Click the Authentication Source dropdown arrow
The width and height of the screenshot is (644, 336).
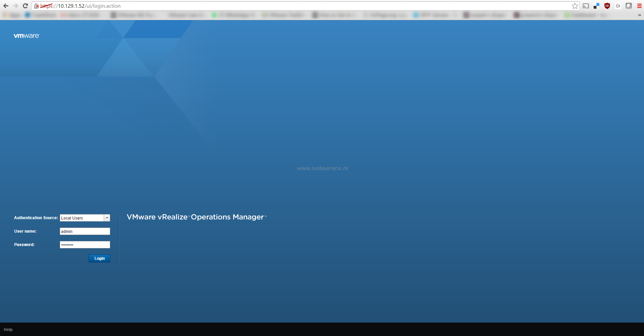pyautogui.click(x=107, y=218)
